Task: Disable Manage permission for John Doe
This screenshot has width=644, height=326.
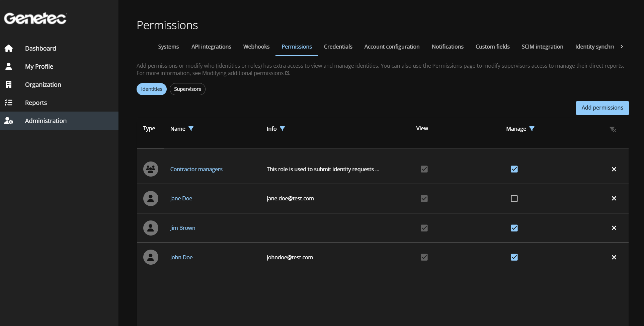Action: [514, 257]
